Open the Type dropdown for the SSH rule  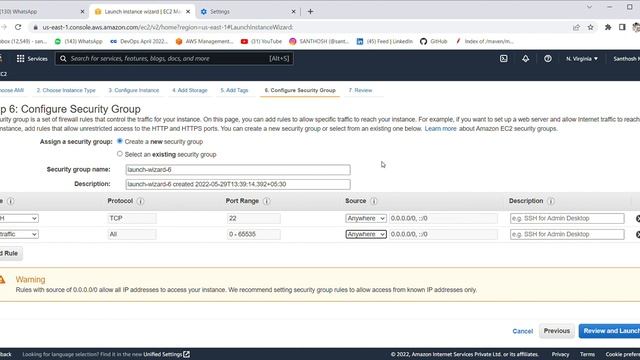pyautogui.click(x=19, y=218)
